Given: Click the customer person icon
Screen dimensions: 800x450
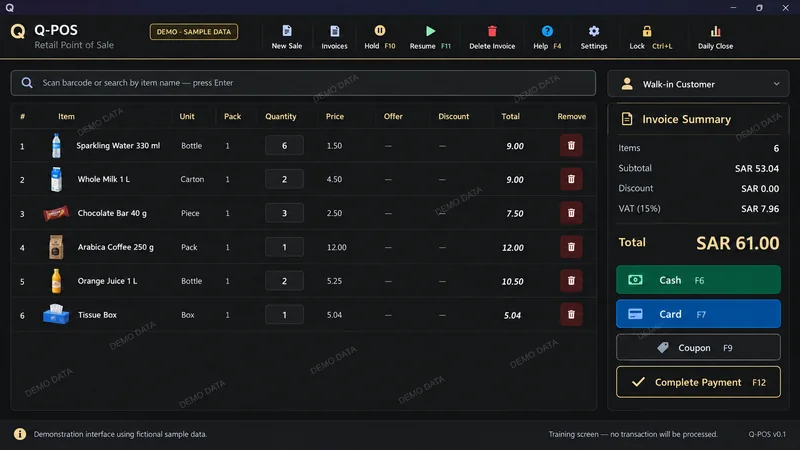Looking at the screenshot, I should tap(627, 84).
